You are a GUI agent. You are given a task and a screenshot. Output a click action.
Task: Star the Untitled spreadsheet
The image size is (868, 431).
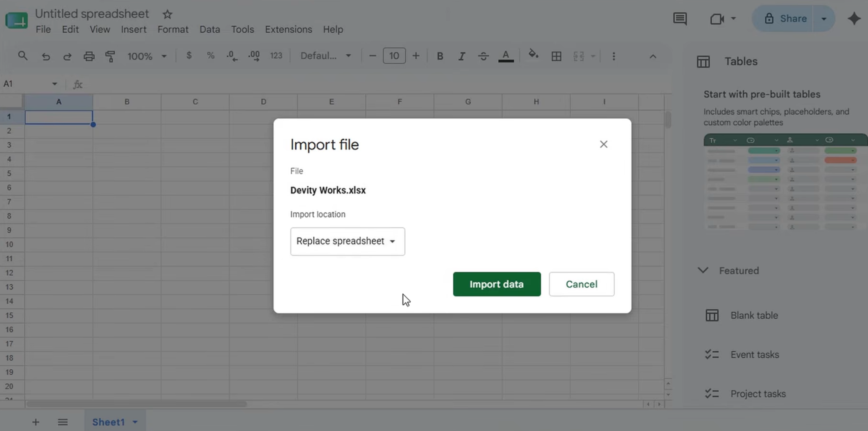(x=167, y=14)
